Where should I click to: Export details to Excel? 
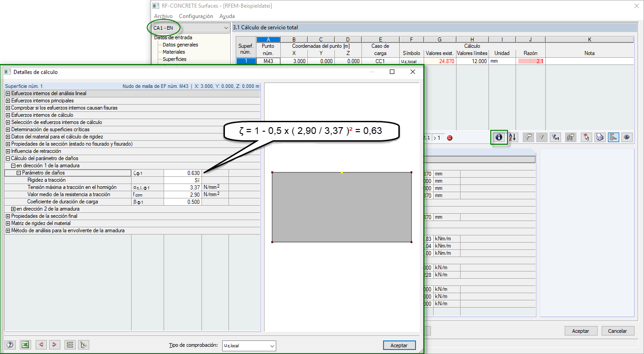26,345
